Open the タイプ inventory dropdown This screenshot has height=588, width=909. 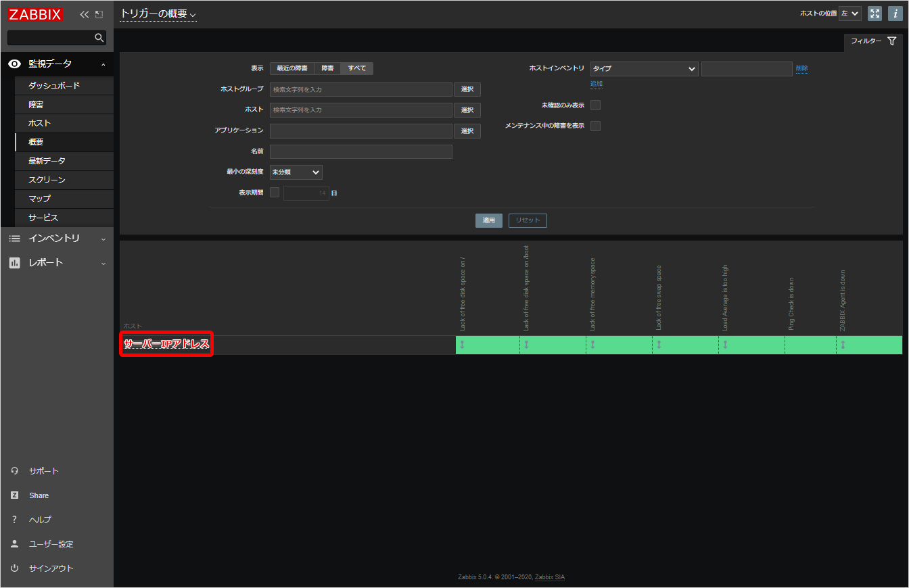point(643,68)
